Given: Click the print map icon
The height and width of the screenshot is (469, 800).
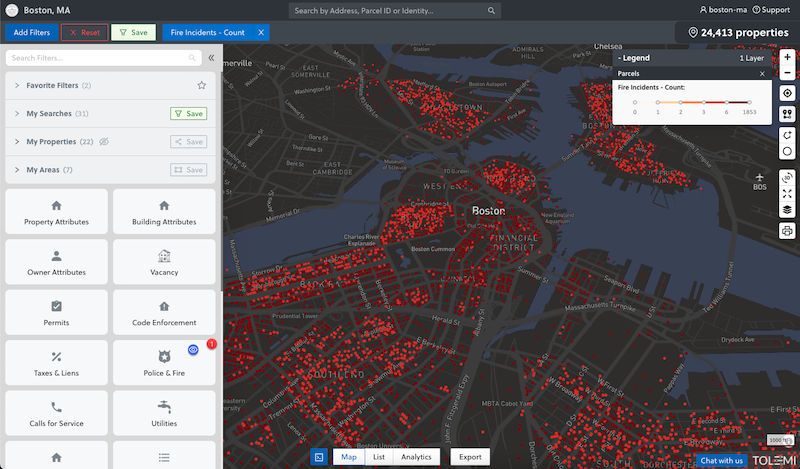Looking at the screenshot, I should (787, 231).
